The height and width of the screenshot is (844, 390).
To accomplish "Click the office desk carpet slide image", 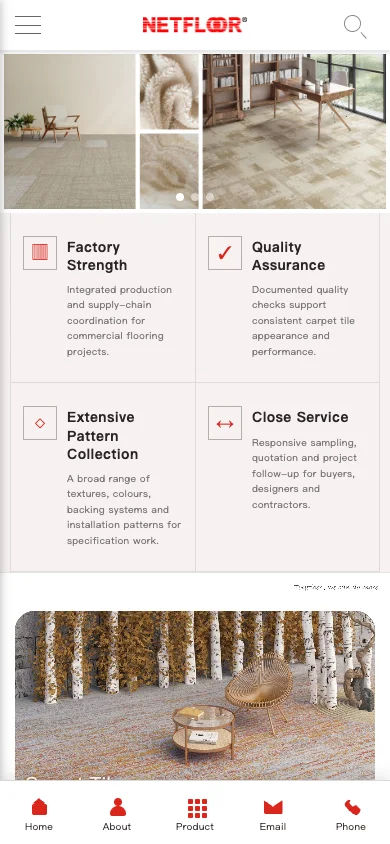I will 294,131.
